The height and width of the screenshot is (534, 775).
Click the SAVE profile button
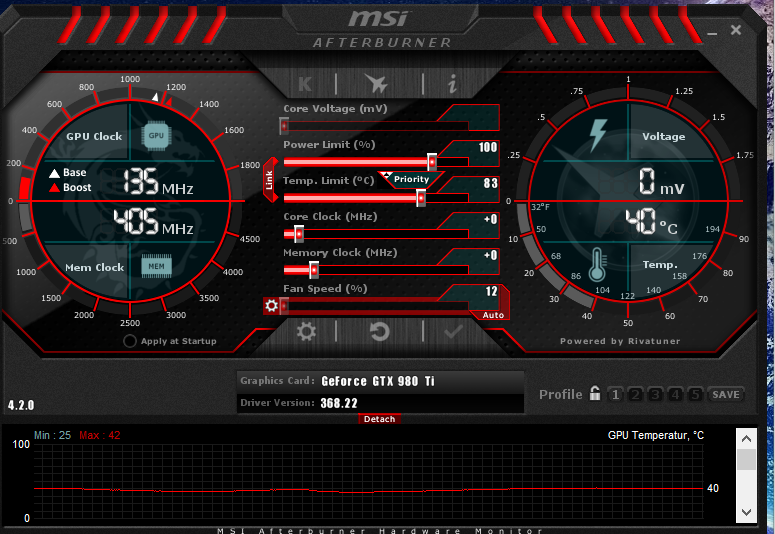pos(726,395)
